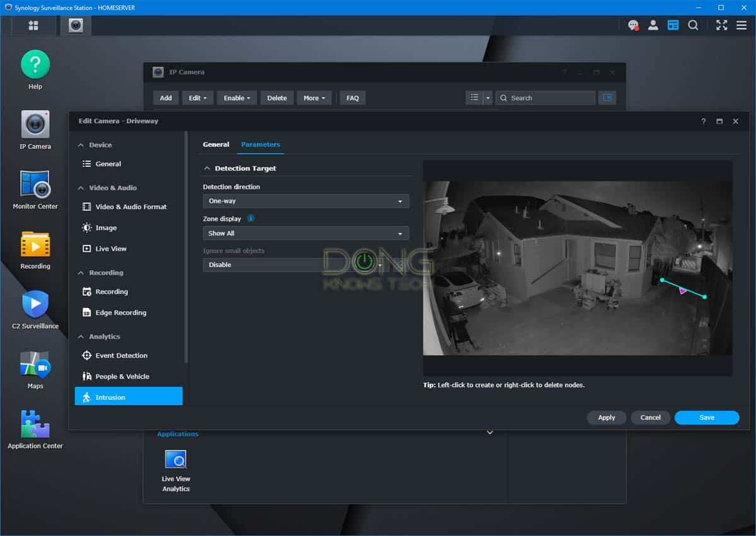Open the notifications chat icon

(634, 25)
